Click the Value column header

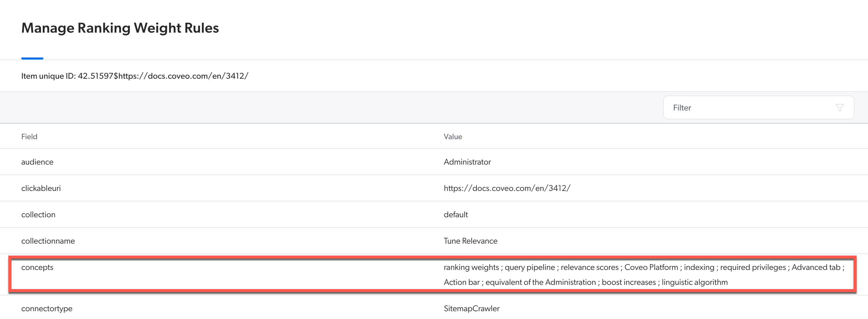453,136
